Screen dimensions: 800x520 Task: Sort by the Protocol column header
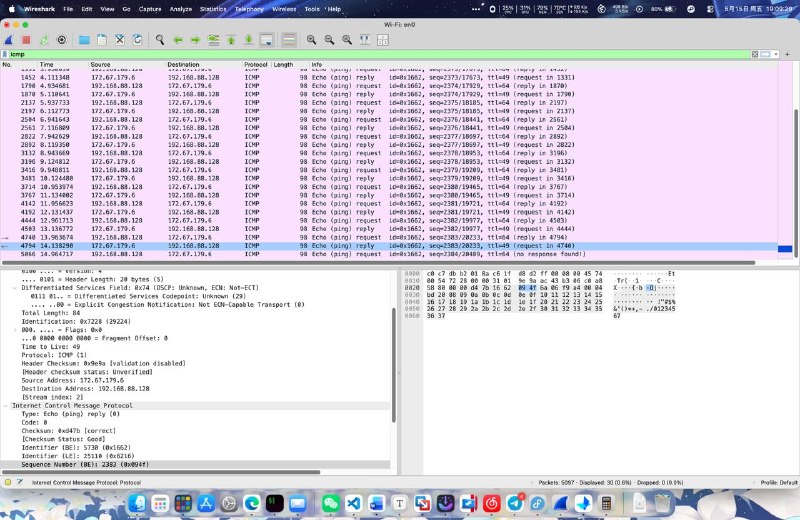(256, 65)
